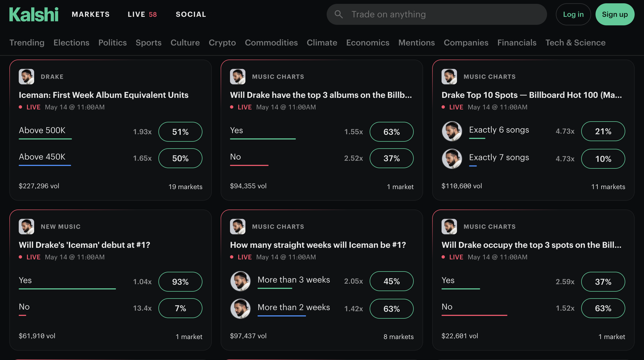This screenshot has width=644, height=360.
Task: Open 'Will Drake have the top 3 albums' market
Action: [321, 95]
